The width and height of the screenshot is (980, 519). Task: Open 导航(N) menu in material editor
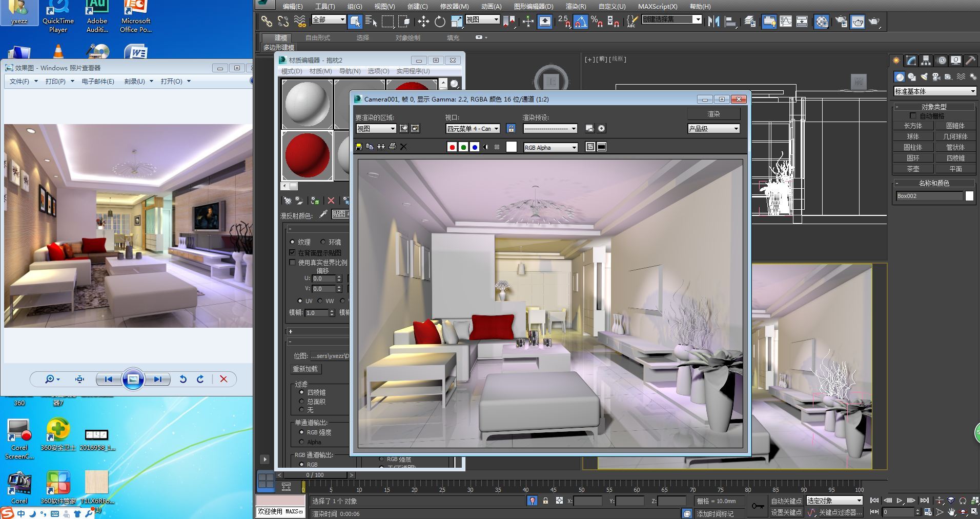click(350, 71)
